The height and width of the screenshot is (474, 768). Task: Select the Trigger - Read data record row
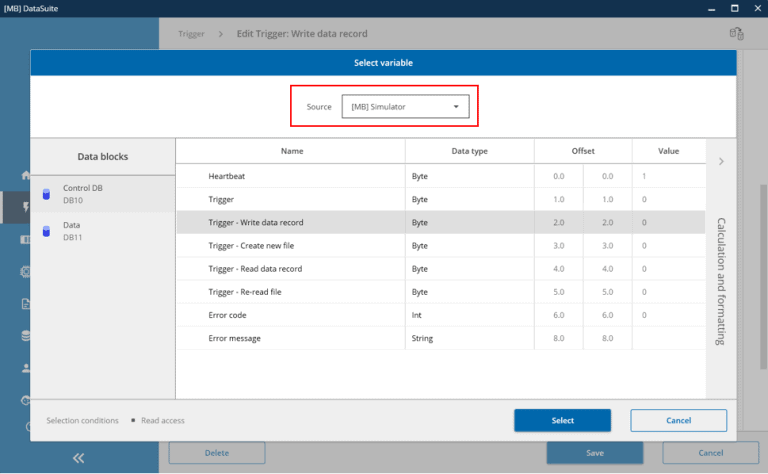[441, 269]
